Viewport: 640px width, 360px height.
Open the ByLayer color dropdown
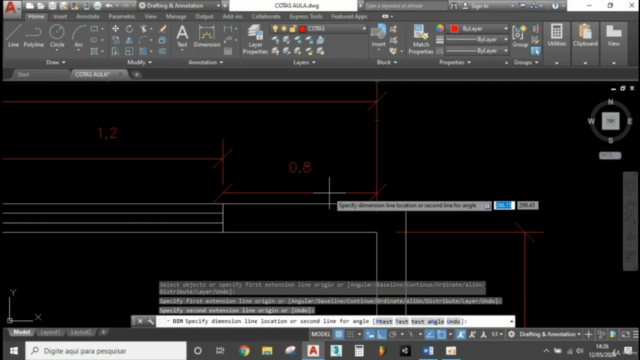(x=506, y=29)
